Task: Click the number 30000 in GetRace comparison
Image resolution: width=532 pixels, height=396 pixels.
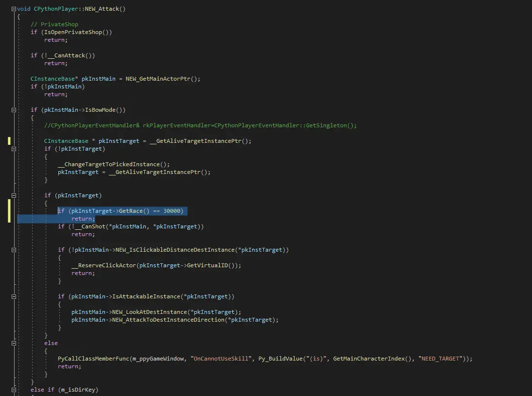Action: point(173,211)
